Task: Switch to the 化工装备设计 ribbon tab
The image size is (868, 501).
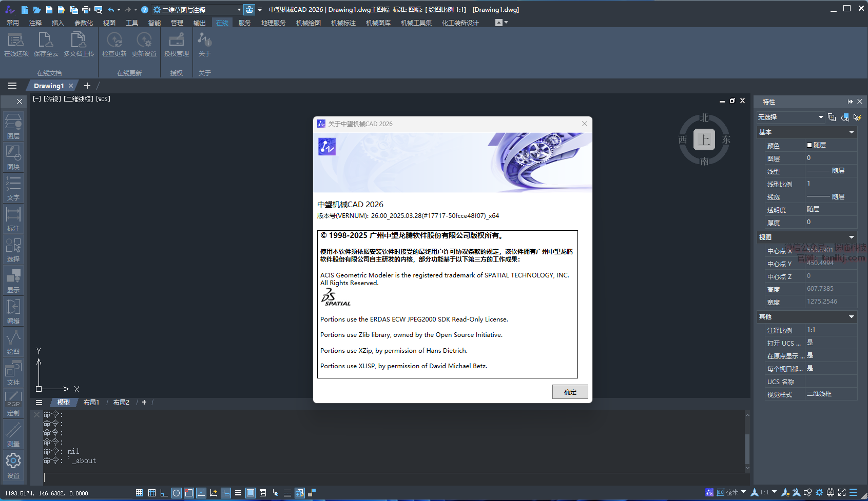Action: tap(460, 23)
